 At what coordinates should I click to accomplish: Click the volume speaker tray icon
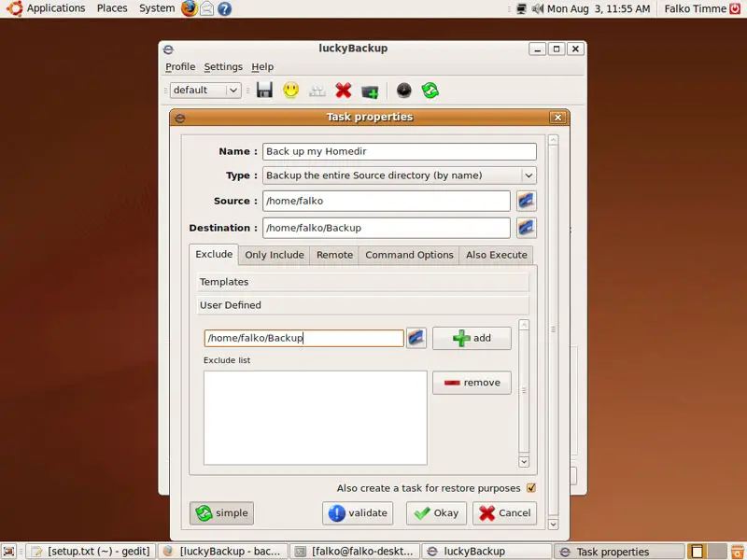coord(538,8)
